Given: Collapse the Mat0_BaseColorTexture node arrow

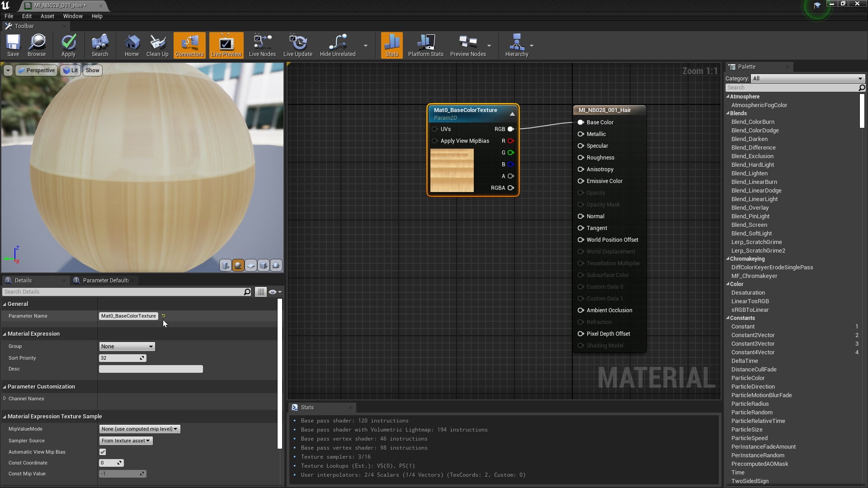Looking at the screenshot, I should coord(512,114).
